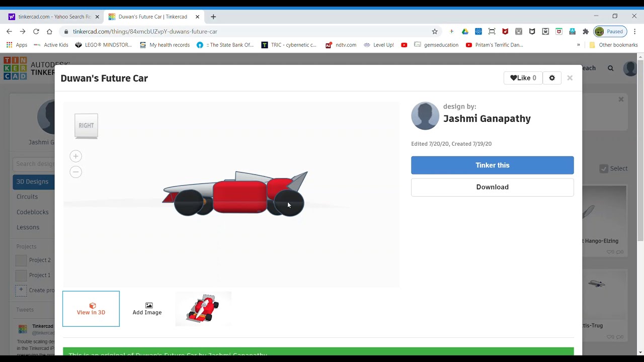Open Chrome three-dot menu

click(x=634, y=31)
